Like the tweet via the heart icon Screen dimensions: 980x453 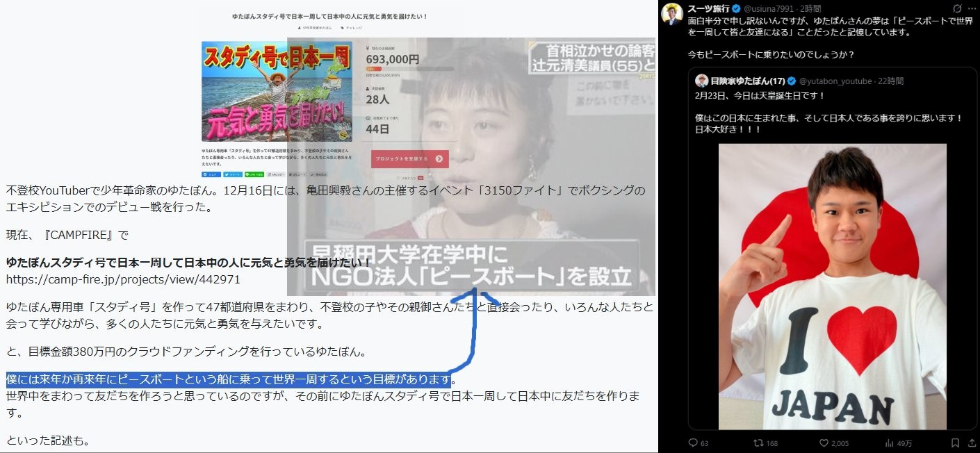pyautogui.click(x=824, y=443)
